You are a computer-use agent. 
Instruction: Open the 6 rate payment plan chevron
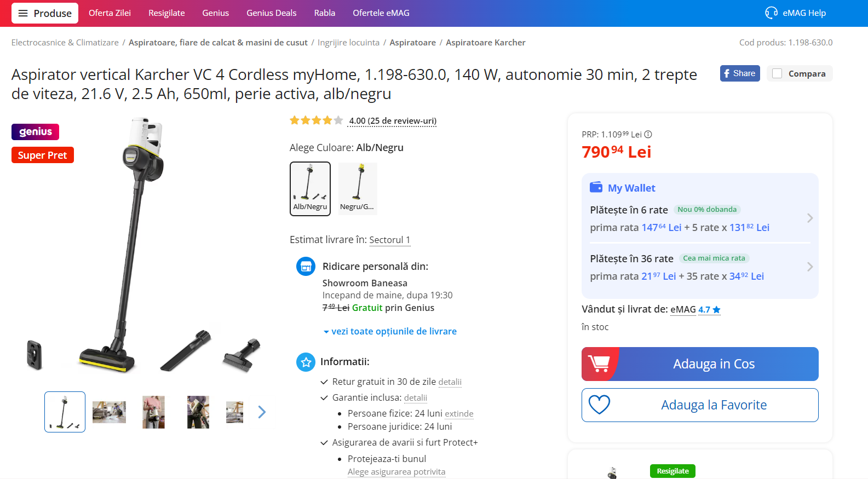click(810, 218)
